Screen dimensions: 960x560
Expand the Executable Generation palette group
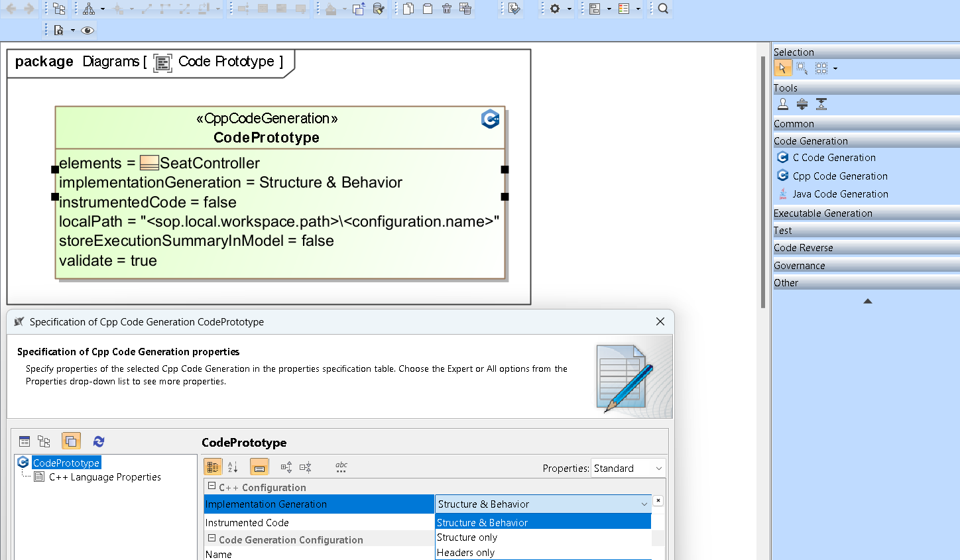823,213
